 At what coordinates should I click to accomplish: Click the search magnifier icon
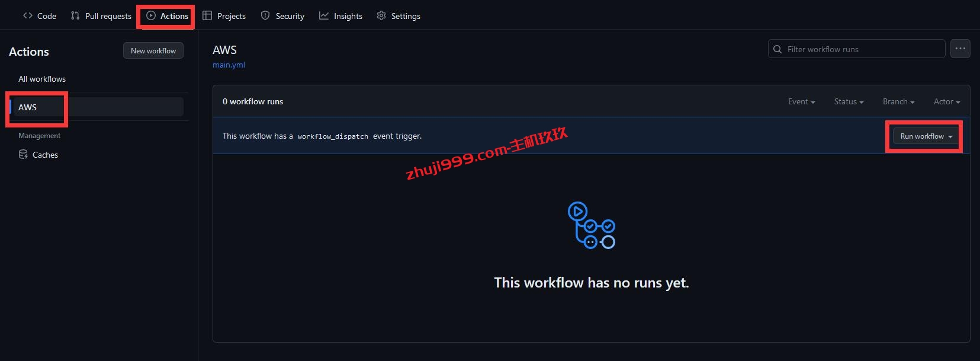pyautogui.click(x=777, y=49)
